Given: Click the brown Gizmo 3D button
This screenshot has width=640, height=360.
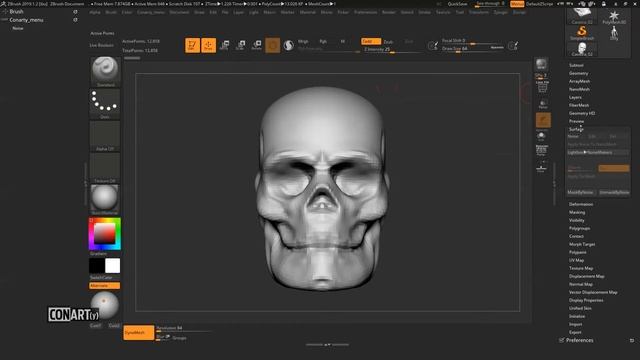Looking at the screenshot, I should [x=273, y=45].
